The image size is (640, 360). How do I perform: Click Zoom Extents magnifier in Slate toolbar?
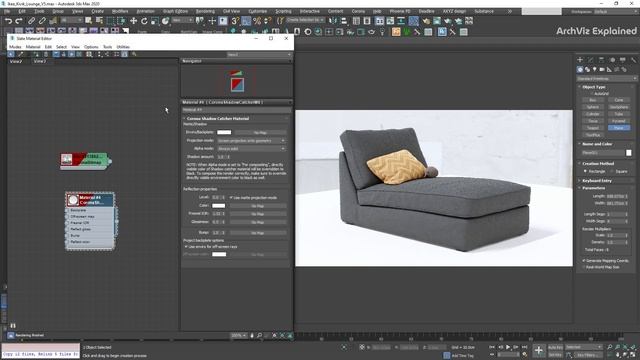point(260,336)
